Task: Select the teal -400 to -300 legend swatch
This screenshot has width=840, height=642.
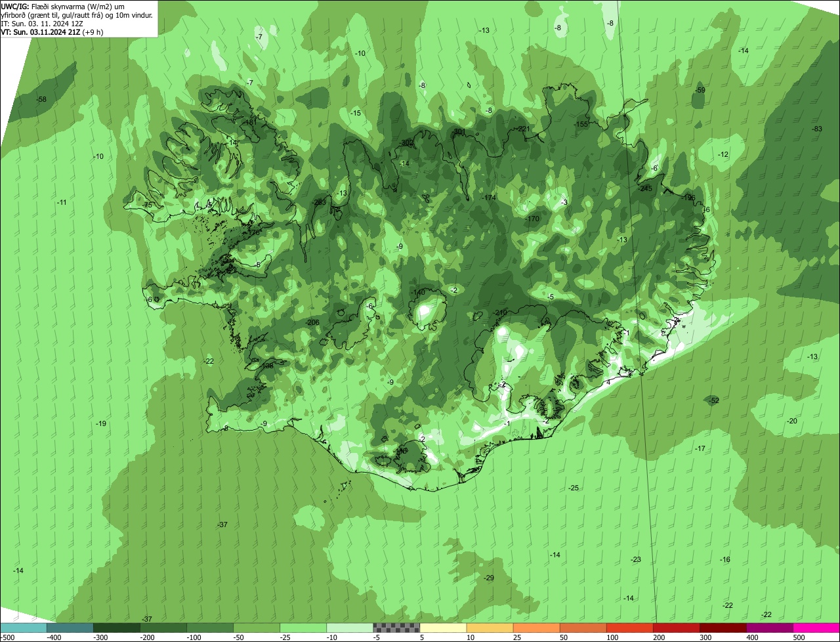Action: [70, 628]
